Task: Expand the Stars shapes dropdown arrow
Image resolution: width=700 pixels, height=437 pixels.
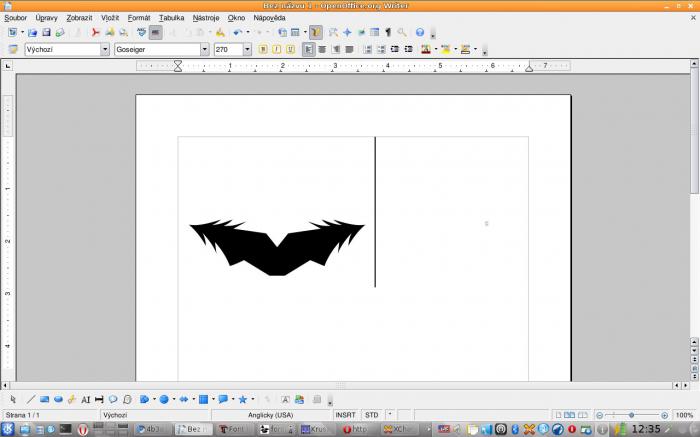Action: click(x=252, y=400)
